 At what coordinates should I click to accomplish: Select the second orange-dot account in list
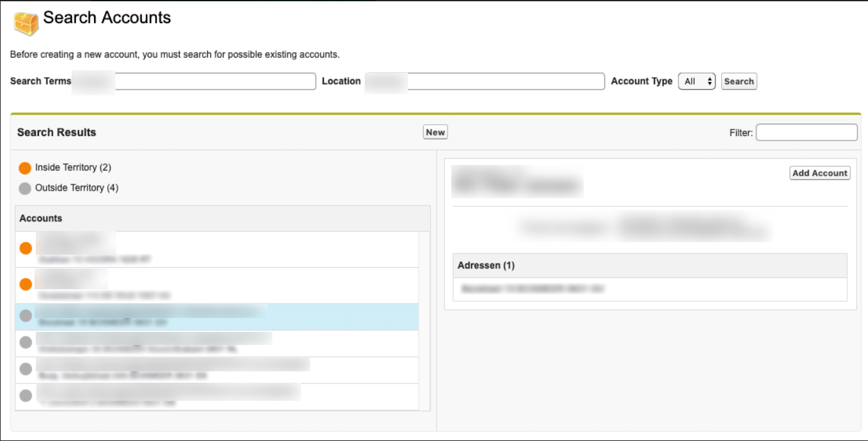click(26, 284)
